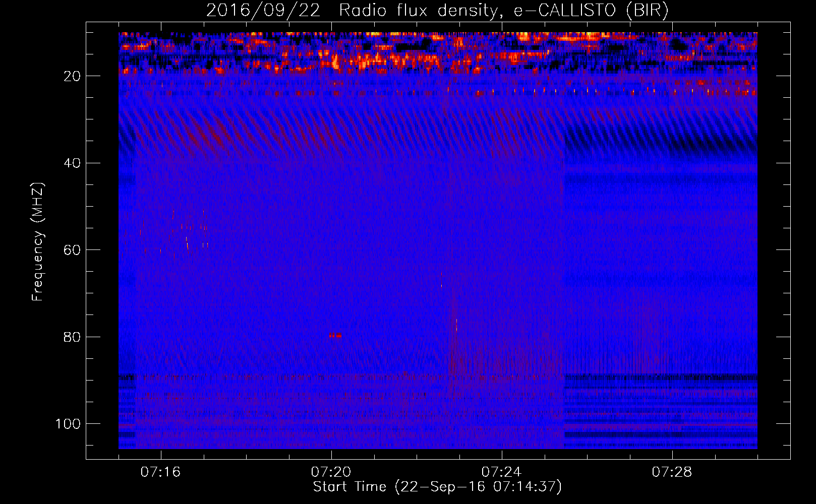
Task: Click the small red burst marker near 80 MHz
Action: point(335,335)
